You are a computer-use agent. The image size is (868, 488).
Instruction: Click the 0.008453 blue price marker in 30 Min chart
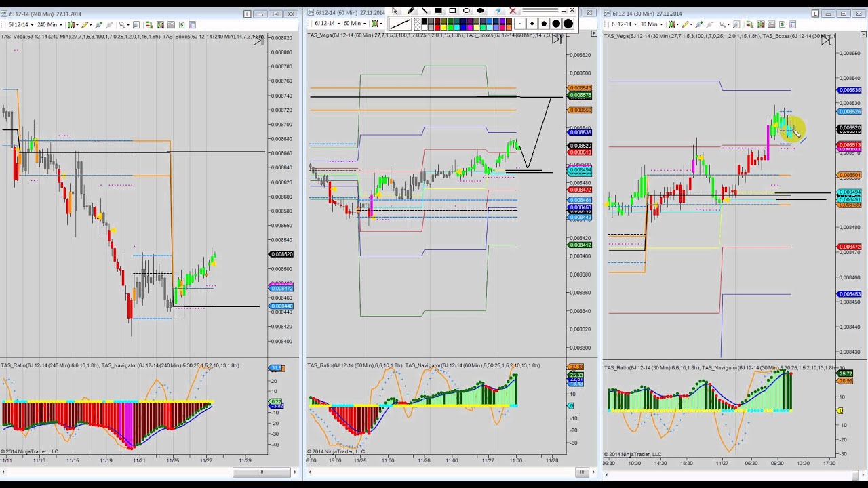pos(850,294)
